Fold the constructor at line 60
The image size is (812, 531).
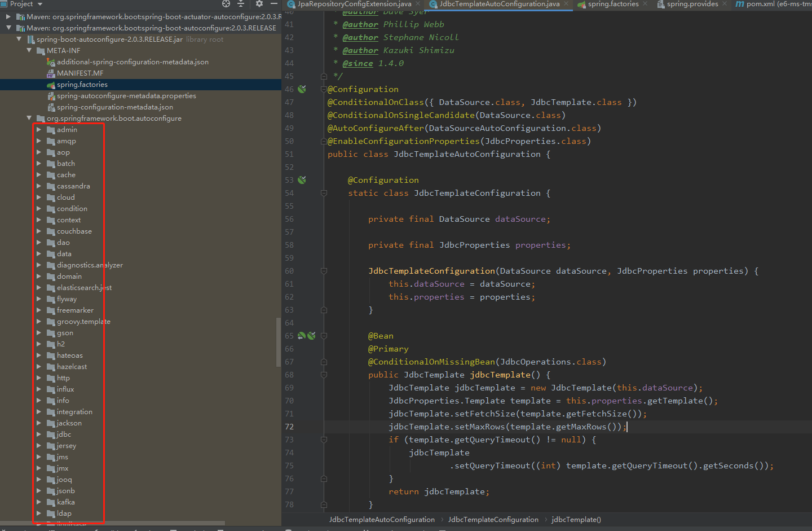tap(324, 271)
